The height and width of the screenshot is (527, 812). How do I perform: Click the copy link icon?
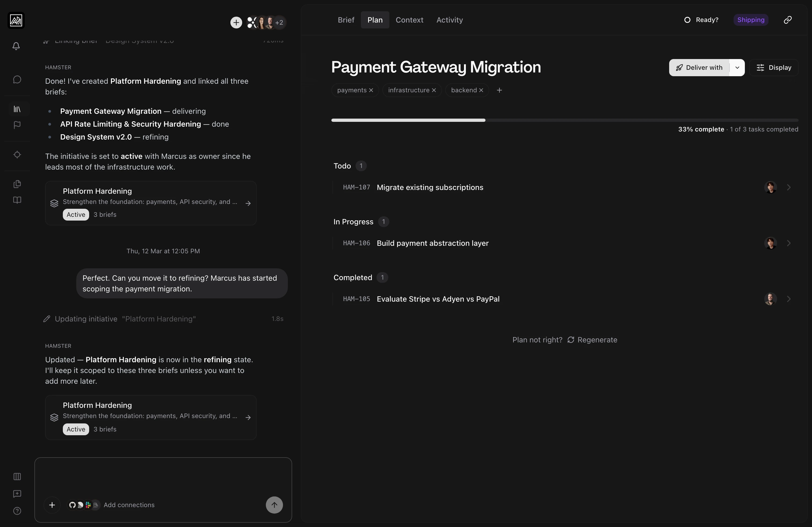[788, 20]
